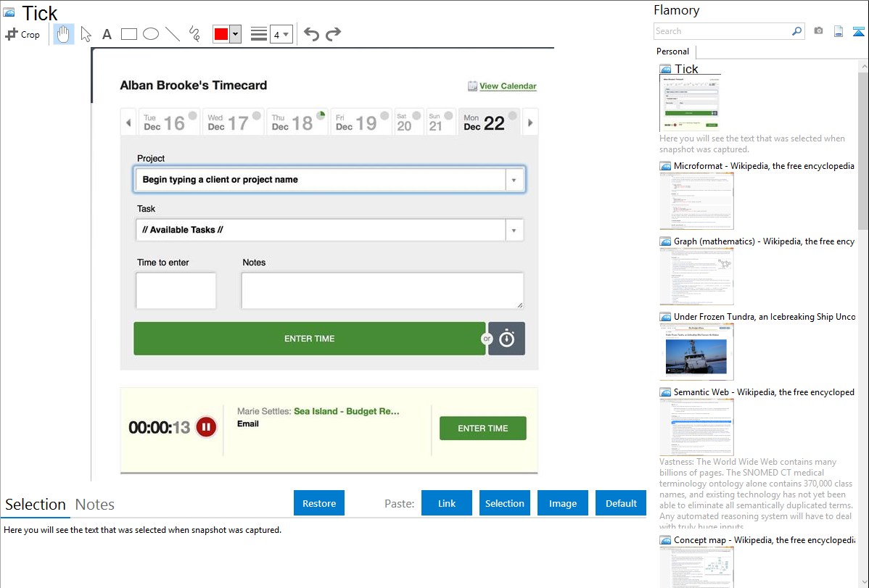This screenshot has height=588, width=869.
Task: Expand the Project dropdown arrow
Action: (514, 180)
